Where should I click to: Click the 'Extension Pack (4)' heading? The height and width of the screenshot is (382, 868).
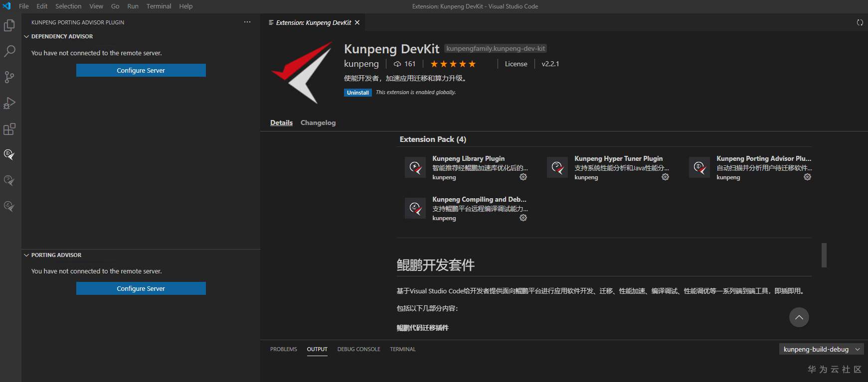tap(433, 139)
